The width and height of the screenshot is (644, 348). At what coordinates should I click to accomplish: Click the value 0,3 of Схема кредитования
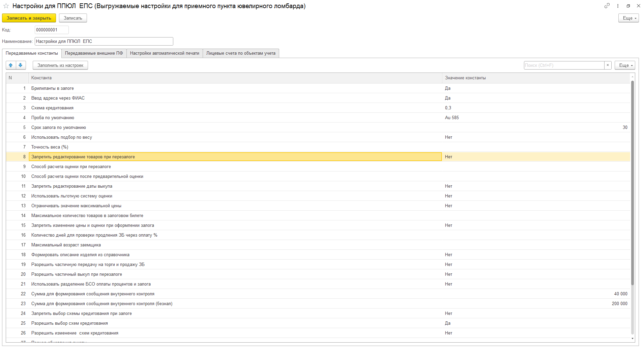coord(448,108)
